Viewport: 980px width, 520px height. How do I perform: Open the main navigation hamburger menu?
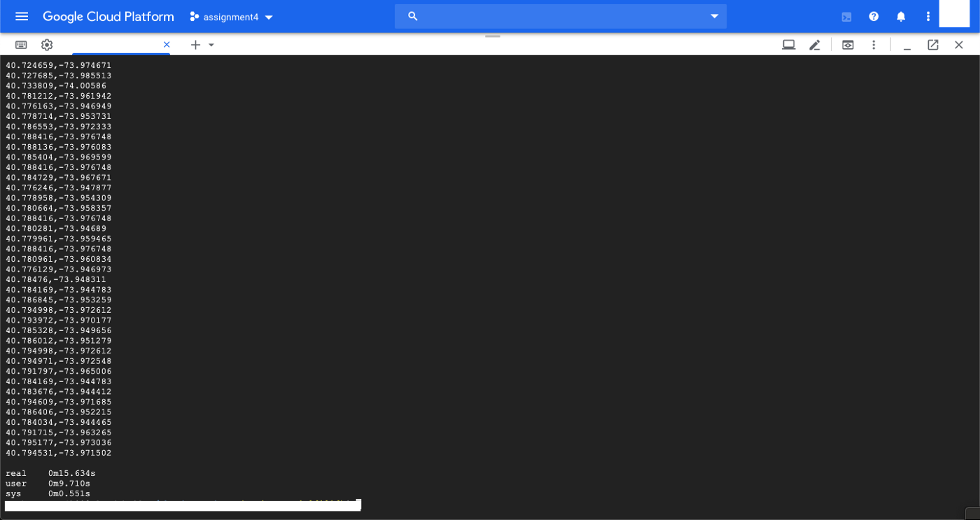[x=22, y=16]
